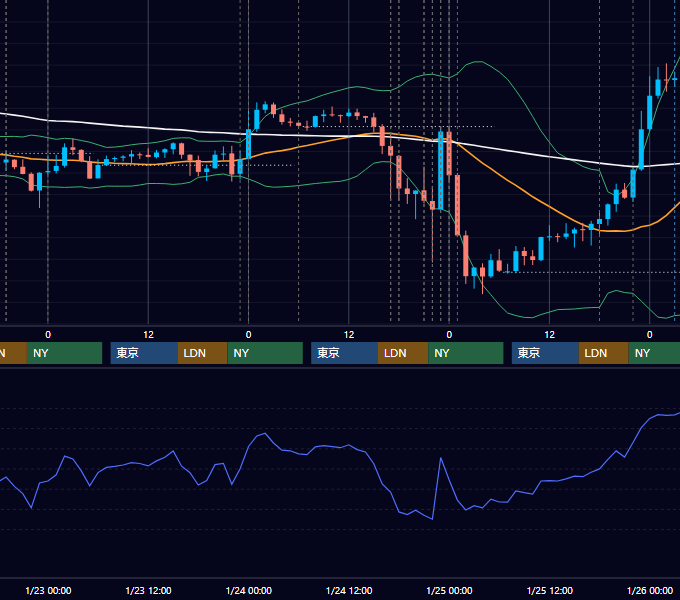The height and width of the screenshot is (600, 680).
Task: Select the NY session box spanning 1/24 00:00
Action: [265, 353]
